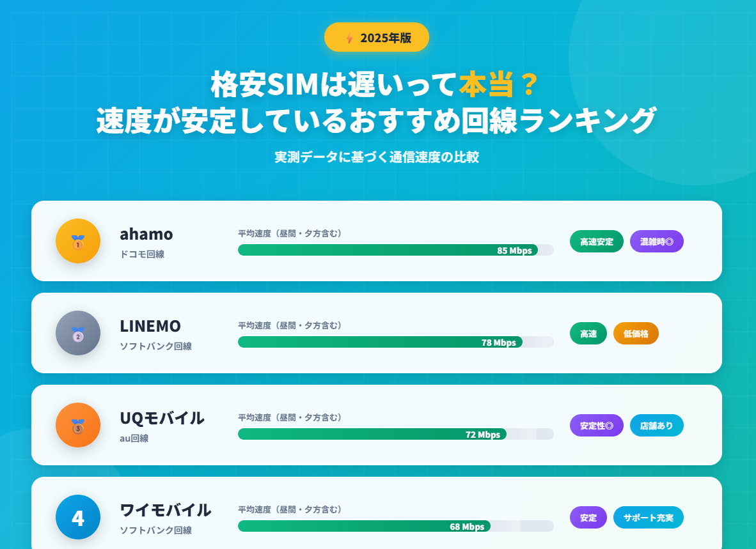Click the orange 低価格 tag

coord(636,334)
